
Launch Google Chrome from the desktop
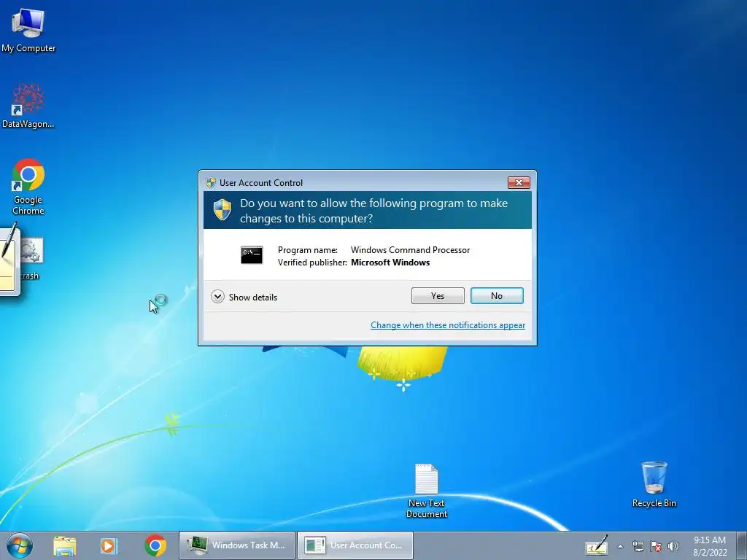pos(28,187)
